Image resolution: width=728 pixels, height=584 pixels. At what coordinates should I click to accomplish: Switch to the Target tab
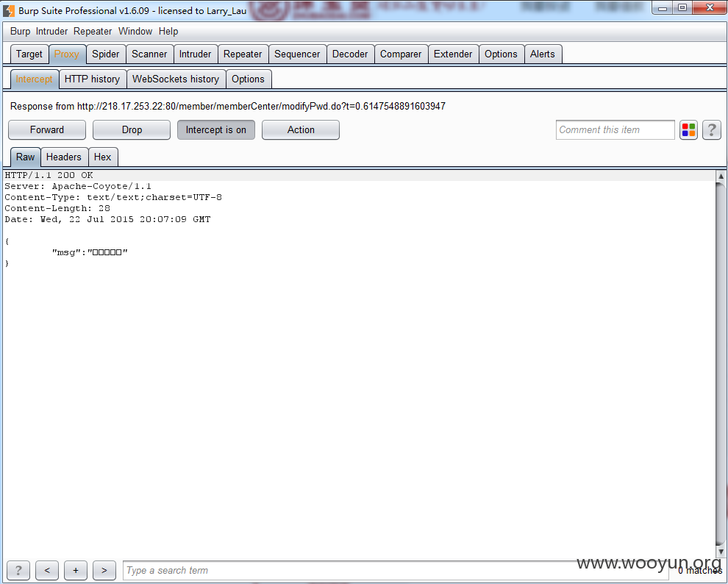pyautogui.click(x=29, y=54)
